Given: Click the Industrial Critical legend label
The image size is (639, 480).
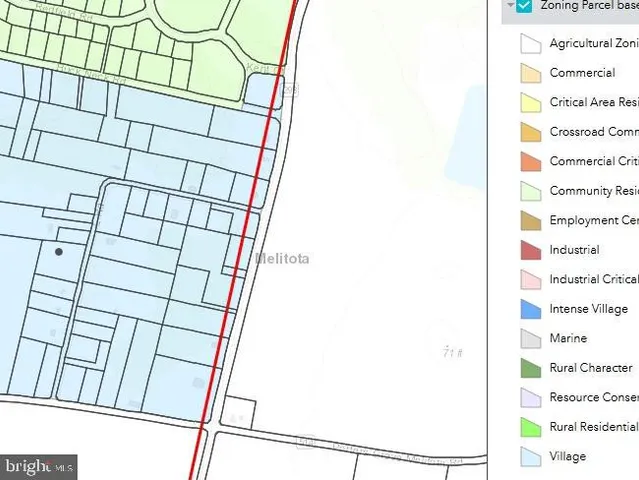Looking at the screenshot, I should coord(593,280).
